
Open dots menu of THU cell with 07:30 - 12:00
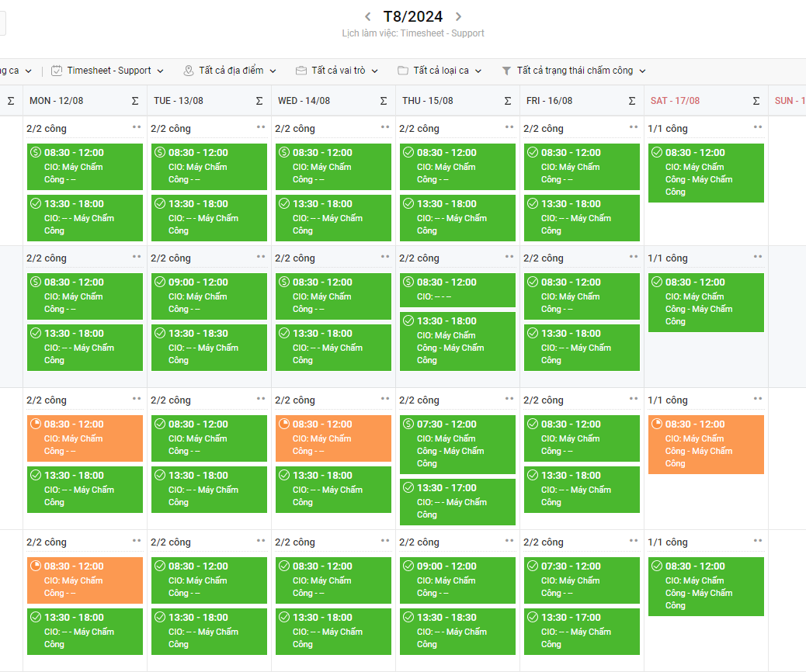coord(509,399)
